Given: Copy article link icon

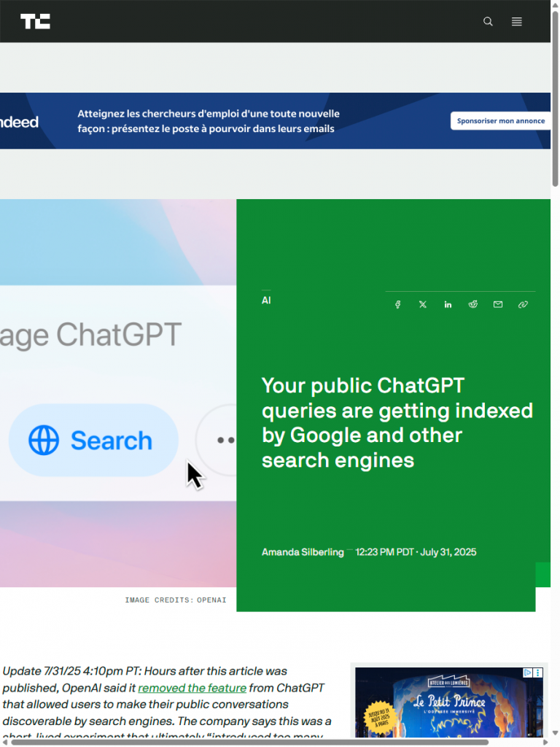Looking at the screenshot, I should click(x=523, y=304).
